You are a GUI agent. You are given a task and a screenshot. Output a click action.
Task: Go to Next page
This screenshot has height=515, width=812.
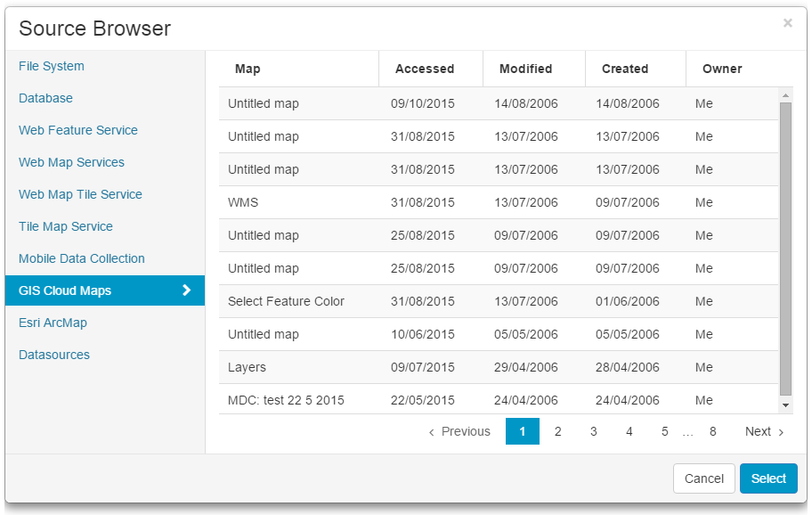[x=764, y=431]
